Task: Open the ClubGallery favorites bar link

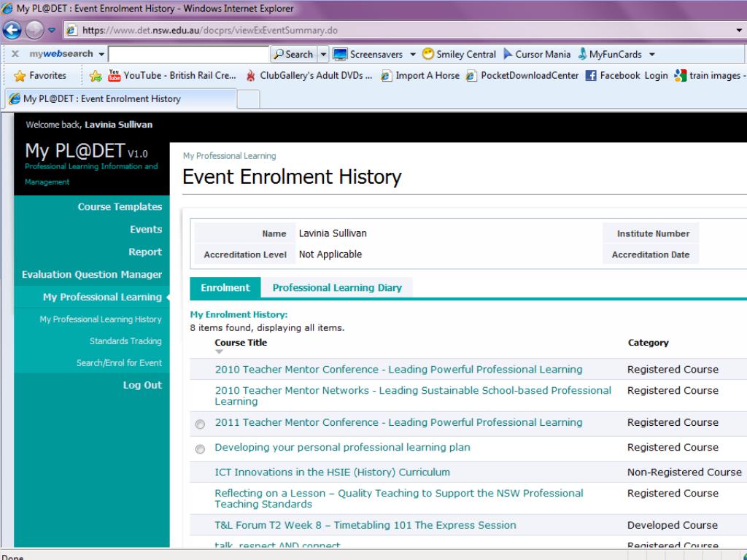Action: [309, 76]
